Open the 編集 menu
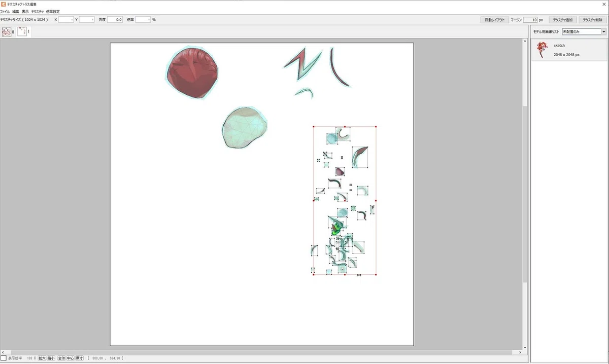The width and height of the screenshot is (609, 364). pos(16,11)
